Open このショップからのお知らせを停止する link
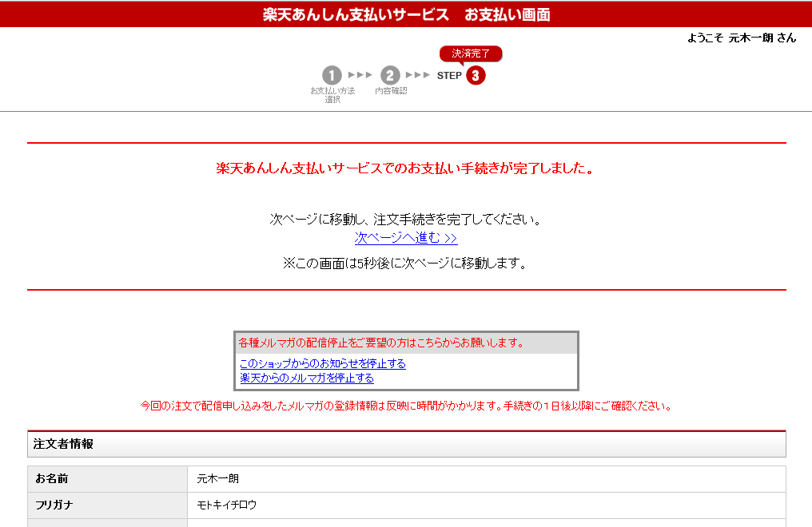This screenshot has height=527, width=812. 323,363
